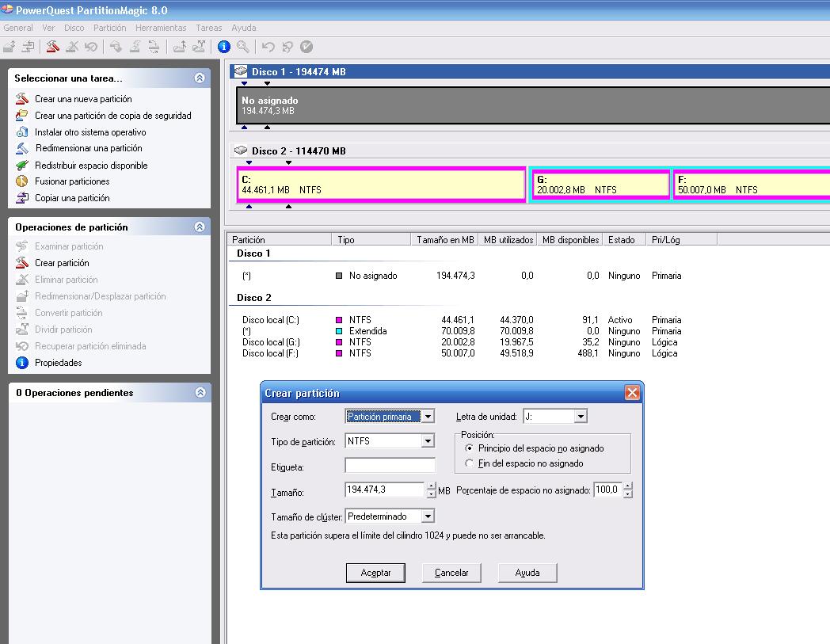Click Redistribuir espacio disponible task link
This screenshot has height=644, width=830.
click(x=91, y=166)
